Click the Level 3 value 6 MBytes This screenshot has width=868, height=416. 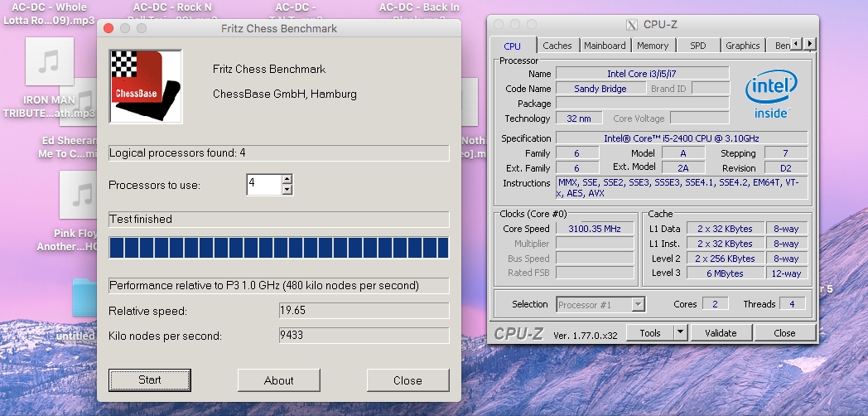coord(726,273)
